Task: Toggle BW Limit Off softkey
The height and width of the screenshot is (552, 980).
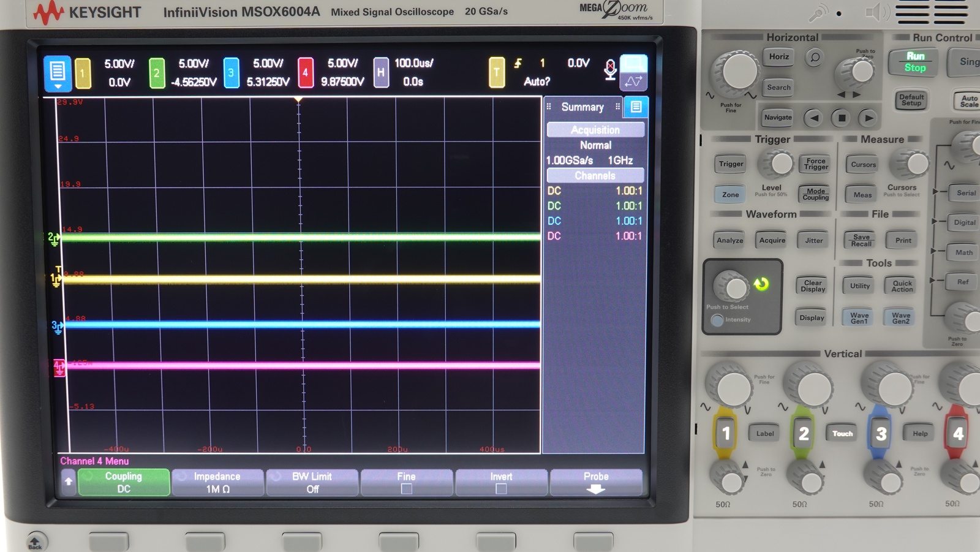Action: [312, 482]
